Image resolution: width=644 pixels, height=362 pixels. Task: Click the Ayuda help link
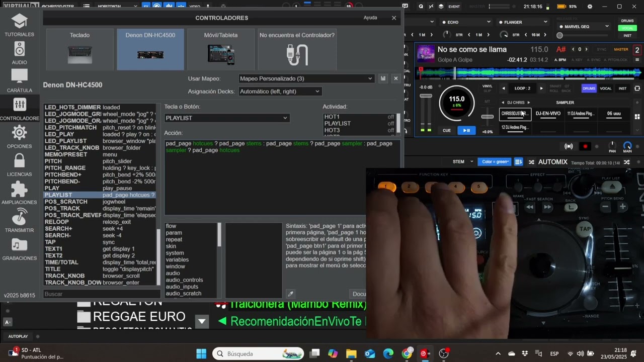(370, 18)
